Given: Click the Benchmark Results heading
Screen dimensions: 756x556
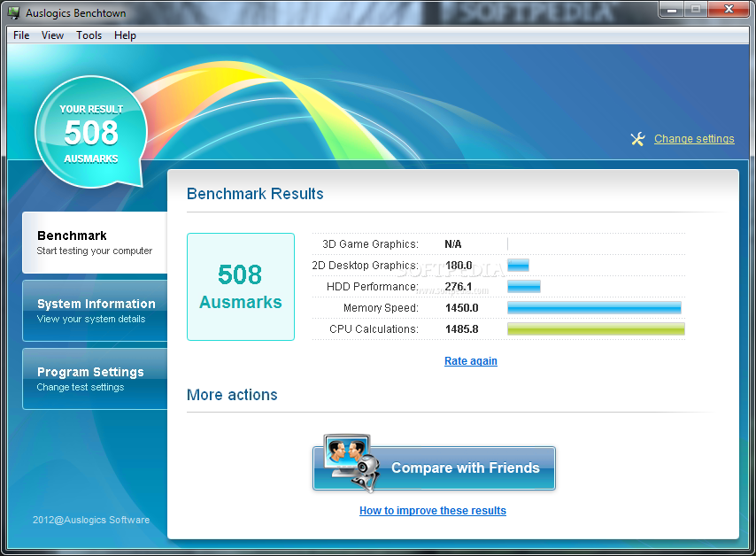Looking at the screenshot, I should 255,193.
